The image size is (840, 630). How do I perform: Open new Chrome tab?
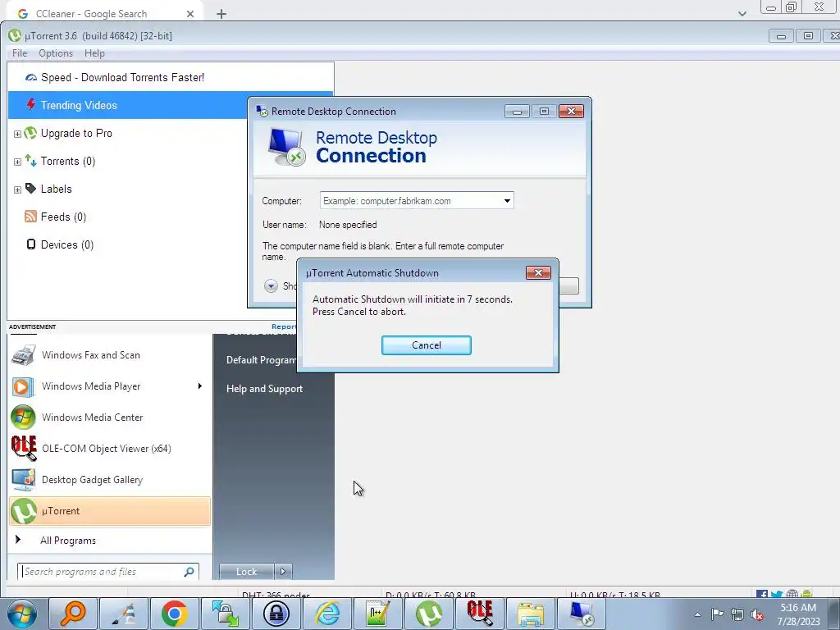[221, 14]
